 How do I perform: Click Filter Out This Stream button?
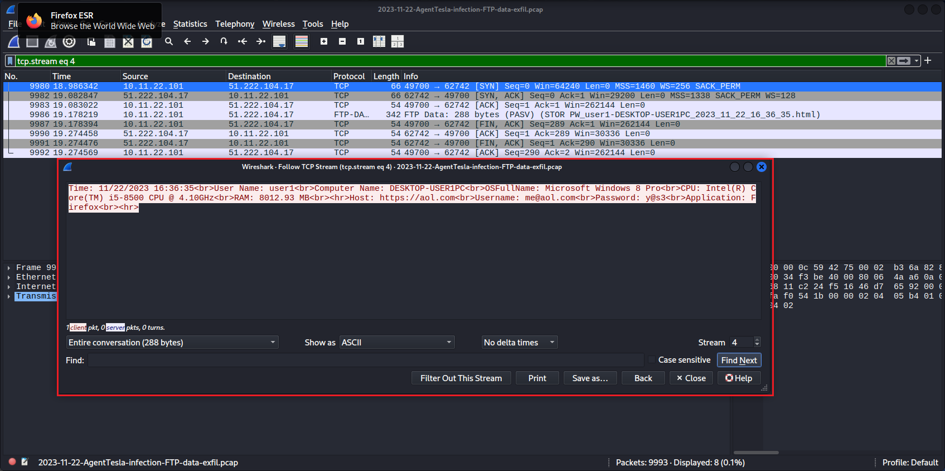[461, 378]
